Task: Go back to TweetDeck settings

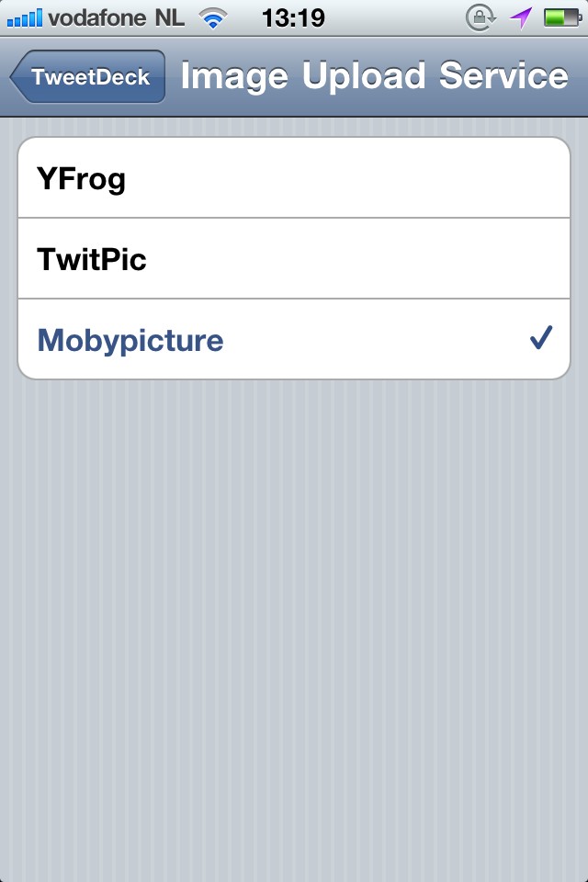Action: [x=88, y=76]
